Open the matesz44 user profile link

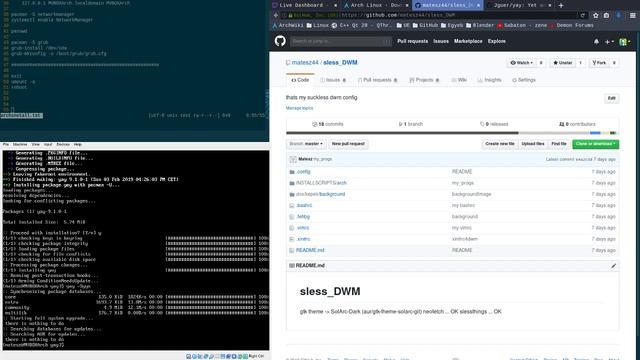pyautogui.click(x=305, y=62)
